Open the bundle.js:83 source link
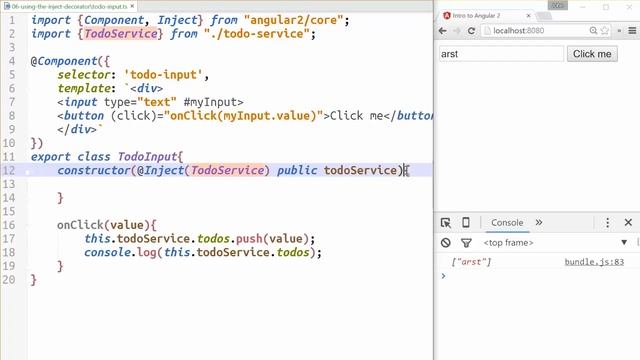The width and height of the screenshot is (640, 360). pyautogui.click(x=594, y=262)
